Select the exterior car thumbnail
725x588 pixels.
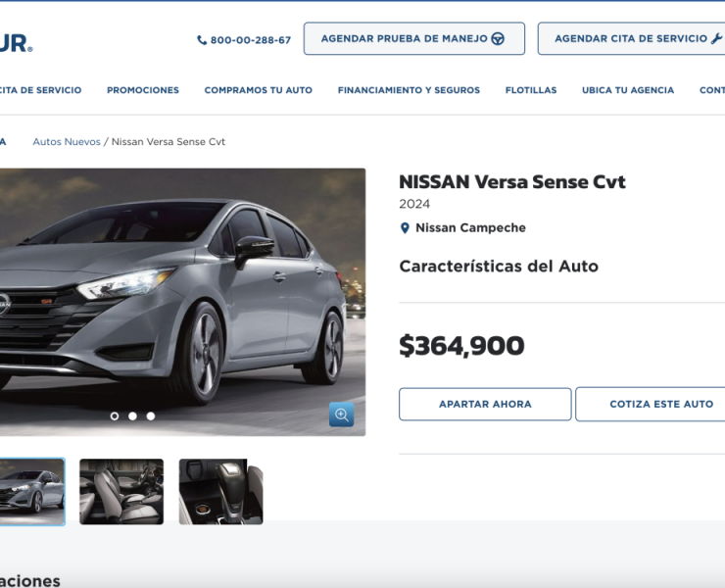[32, 492]
